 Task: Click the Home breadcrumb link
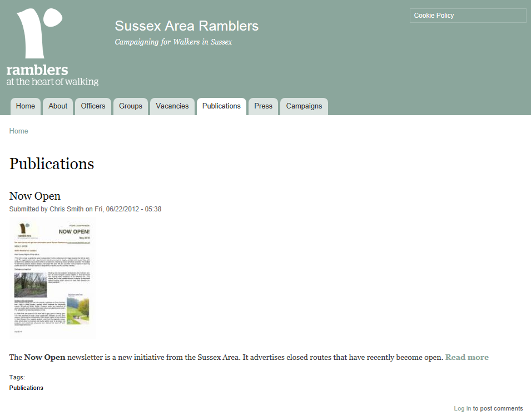coord(18,131)
